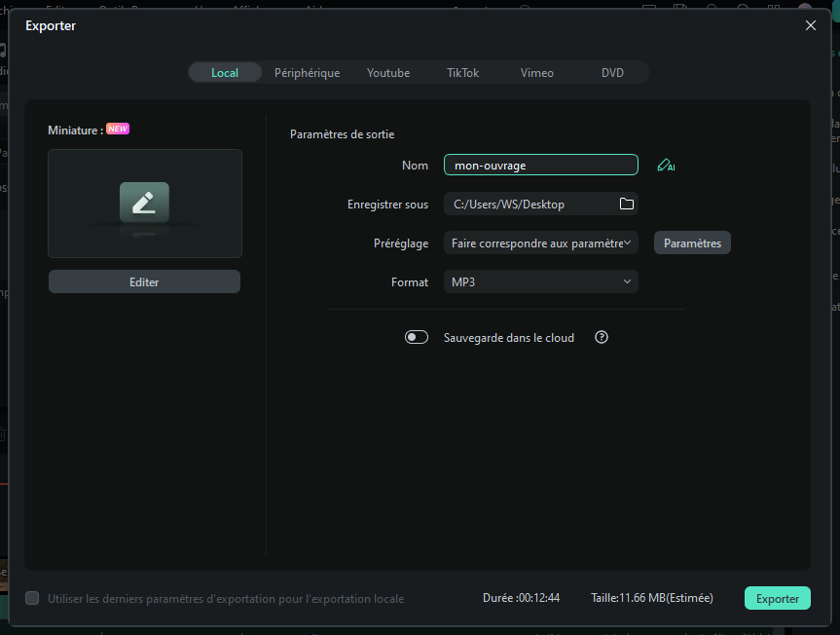Open the Format dropdown showing MP3
This screenshot has height=635, width=840.
point(540,281)
